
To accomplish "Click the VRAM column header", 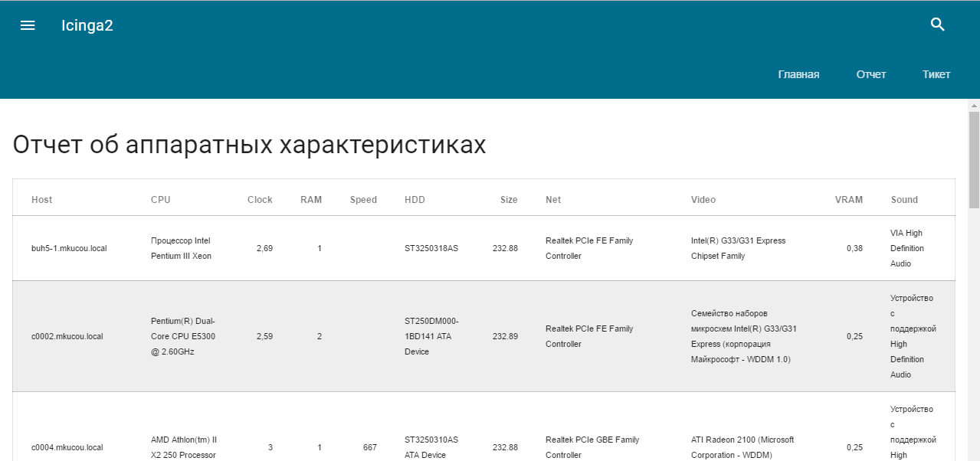I will click(x=848, y=200).
